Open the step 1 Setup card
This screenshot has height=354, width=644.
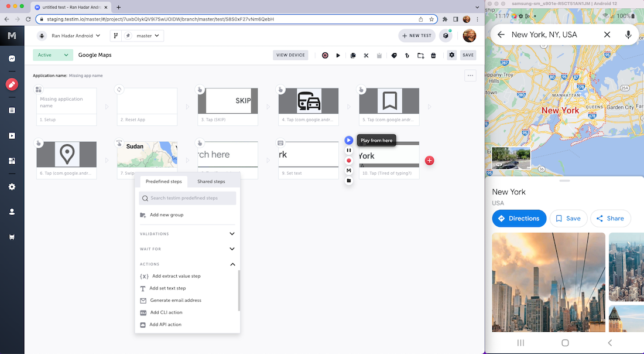pyautogui.click(x=67, y=107)
